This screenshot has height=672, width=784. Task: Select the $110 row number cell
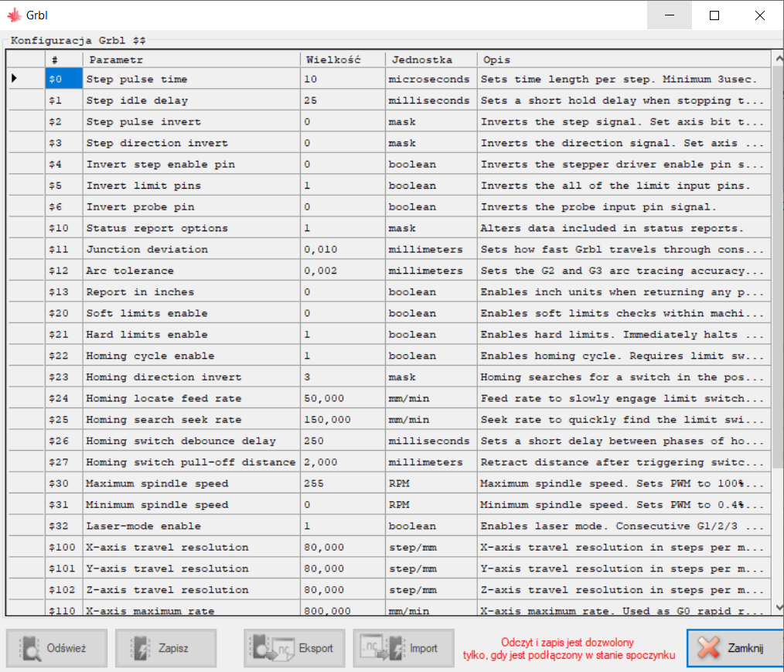click(64, 608)
